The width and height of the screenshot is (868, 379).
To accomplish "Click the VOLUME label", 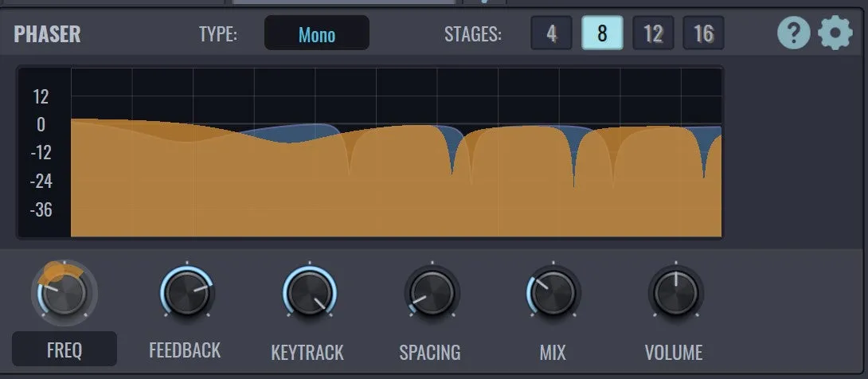I will 674,353.
